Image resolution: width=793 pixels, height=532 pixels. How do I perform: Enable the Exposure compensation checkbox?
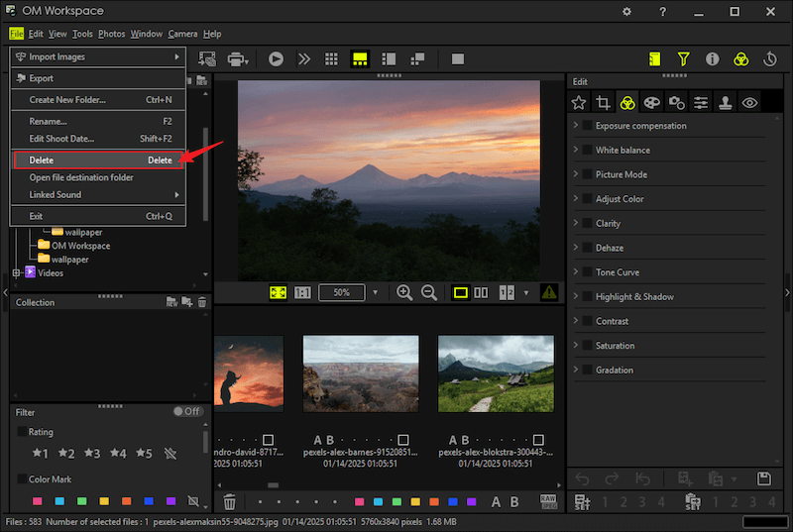click(x=587, y=125)
